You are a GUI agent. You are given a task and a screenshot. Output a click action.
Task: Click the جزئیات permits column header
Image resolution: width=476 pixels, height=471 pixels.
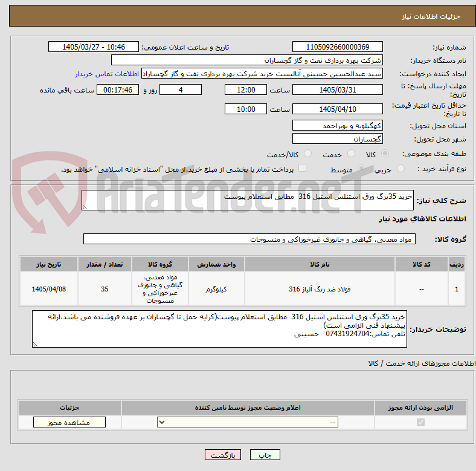(x=69, y=408)
